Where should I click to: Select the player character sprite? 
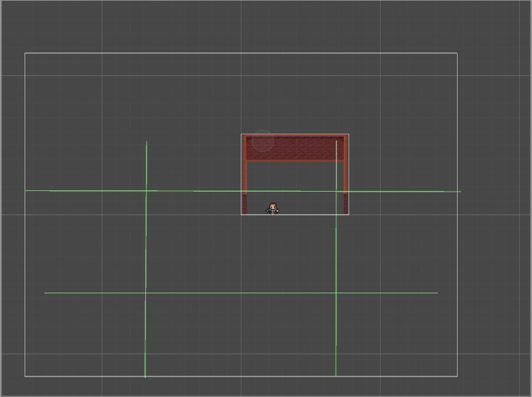[x=272, y=208]
